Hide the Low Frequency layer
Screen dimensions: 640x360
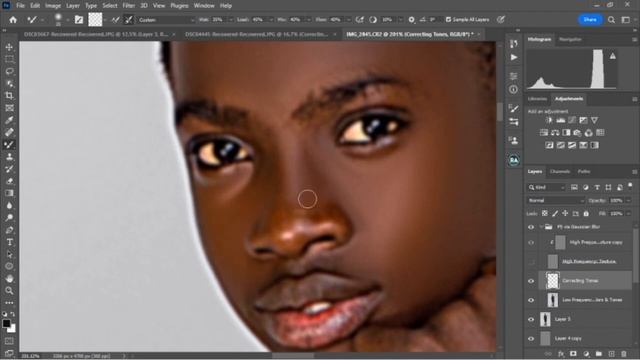pos(531,300)
